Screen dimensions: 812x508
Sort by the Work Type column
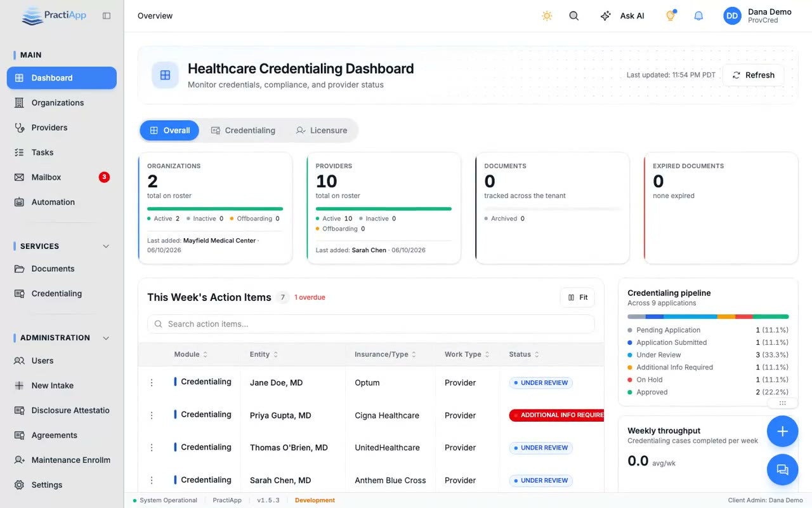(x=468, y=354)
